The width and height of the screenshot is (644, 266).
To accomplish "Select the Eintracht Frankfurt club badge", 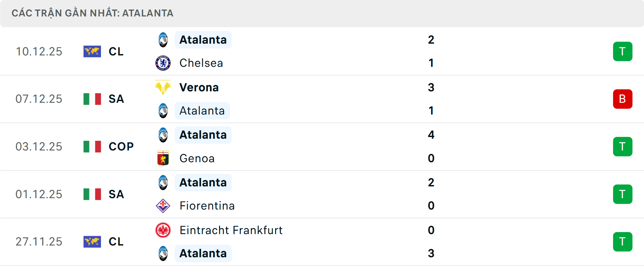I will click(163, 230).
